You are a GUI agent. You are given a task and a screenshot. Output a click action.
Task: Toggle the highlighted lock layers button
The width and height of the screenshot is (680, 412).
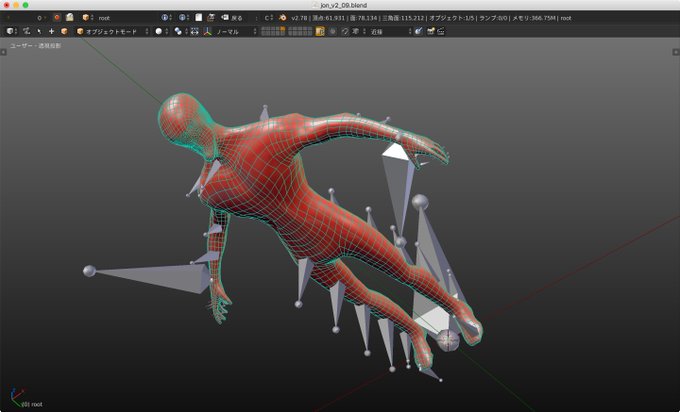point(320,31)
